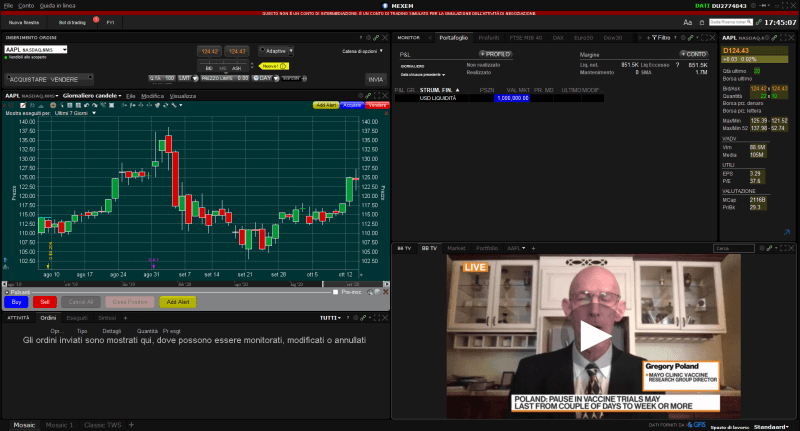This screenshot has width=800, height=431.
Task: Maximize the chart panel
Action: [x=377, y=95]
